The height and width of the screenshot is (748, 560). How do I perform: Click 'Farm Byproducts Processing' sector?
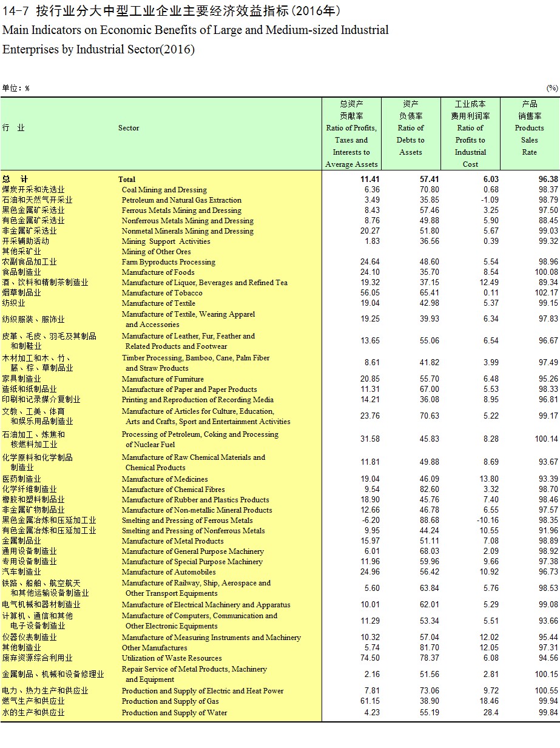(168, 262)
